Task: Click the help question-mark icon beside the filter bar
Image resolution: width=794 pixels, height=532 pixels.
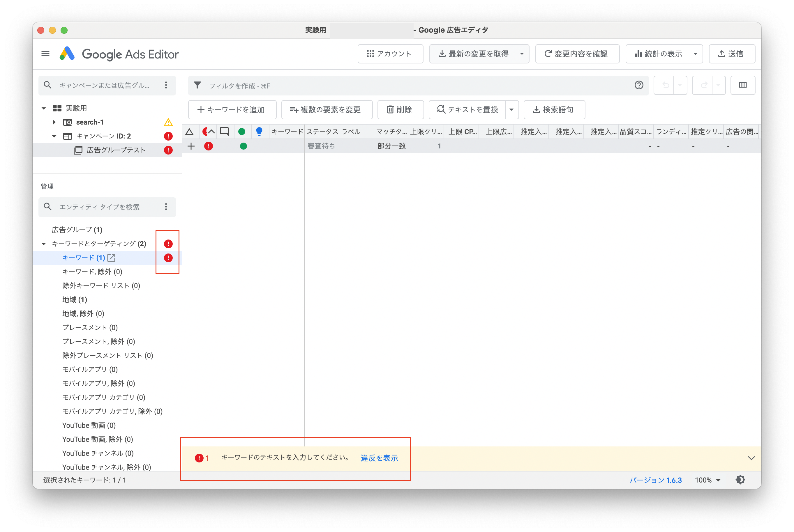Action: point(638,85)
